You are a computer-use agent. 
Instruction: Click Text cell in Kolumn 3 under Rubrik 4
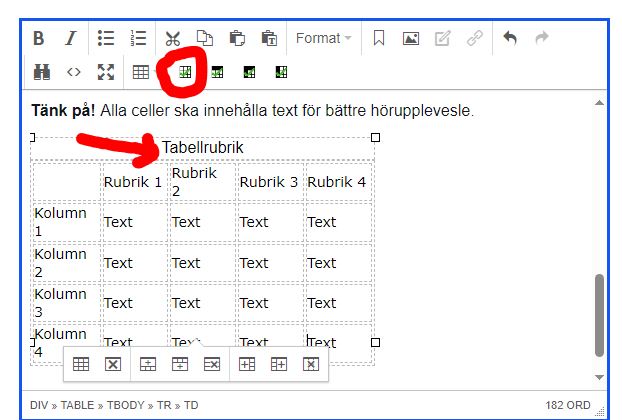click(338, 303)
